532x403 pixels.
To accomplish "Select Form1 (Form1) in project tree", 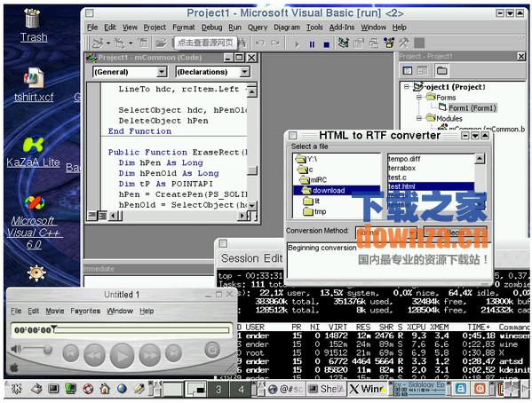I will tap(472, 108).
